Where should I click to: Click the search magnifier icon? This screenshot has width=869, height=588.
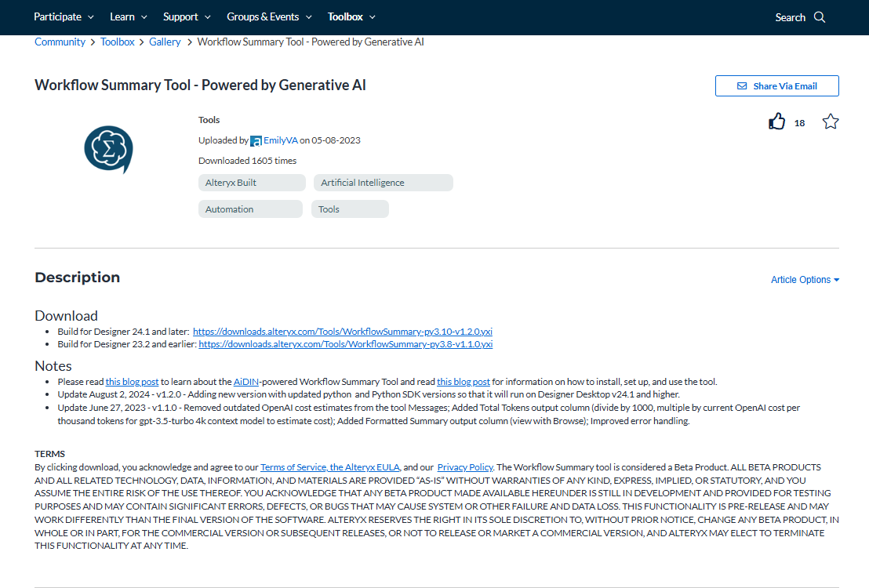820,17
